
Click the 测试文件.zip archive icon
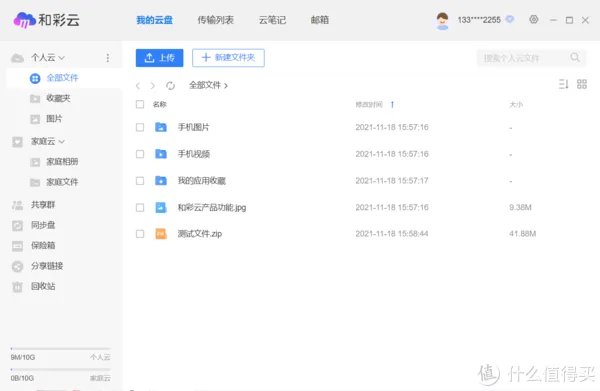[x=161, y=234]
